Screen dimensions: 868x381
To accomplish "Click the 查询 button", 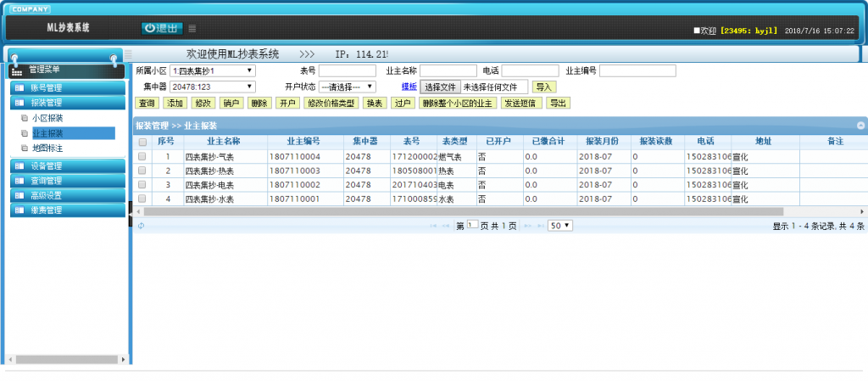I will [147, 103].
